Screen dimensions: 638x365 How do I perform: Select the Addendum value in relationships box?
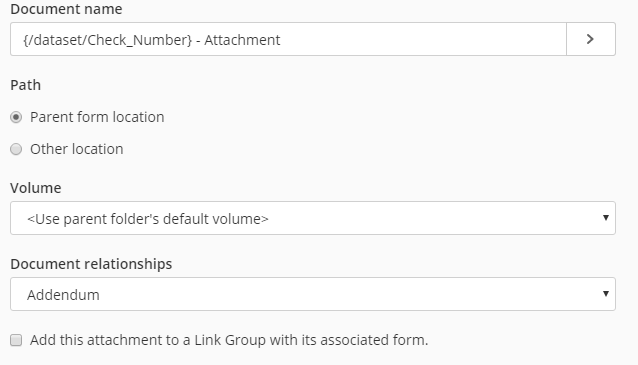(63, 295)
